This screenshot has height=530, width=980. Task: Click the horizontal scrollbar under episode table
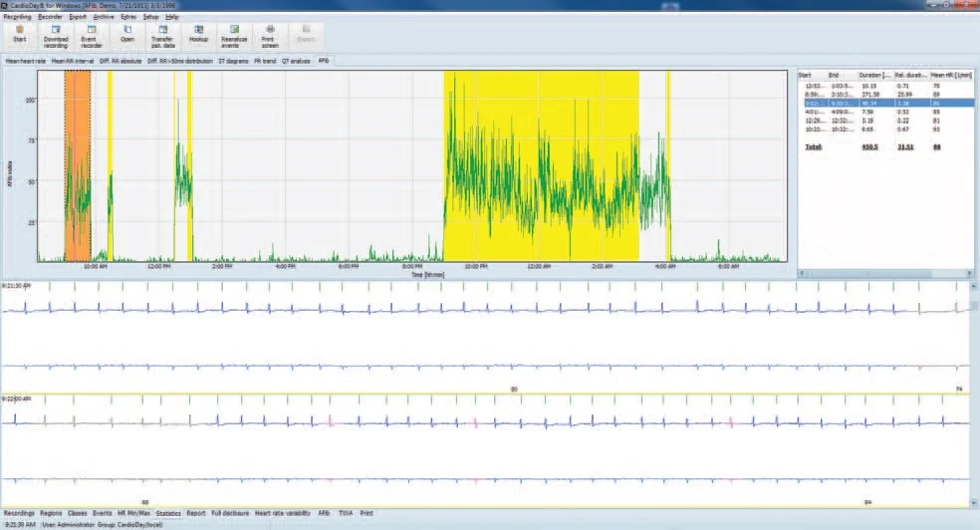click(885, 273)
